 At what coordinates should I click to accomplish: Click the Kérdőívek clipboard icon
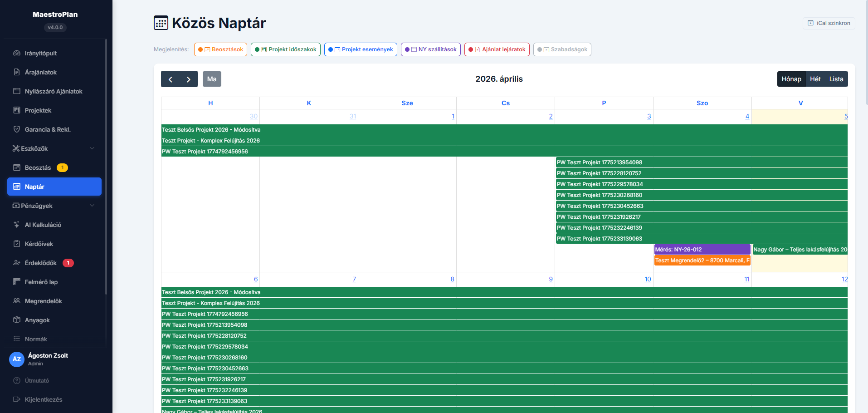pyautogui.click(x=17, y=244)
